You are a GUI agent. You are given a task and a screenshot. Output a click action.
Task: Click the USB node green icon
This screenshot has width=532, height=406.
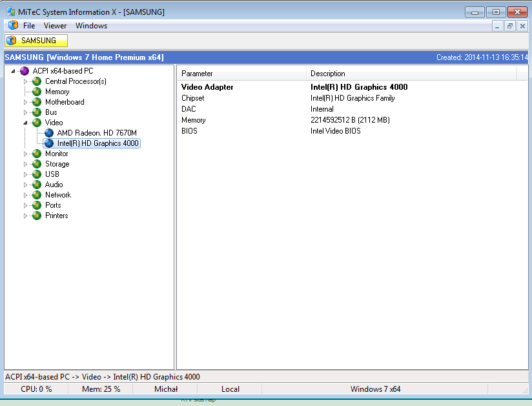[x=37, y=174]
